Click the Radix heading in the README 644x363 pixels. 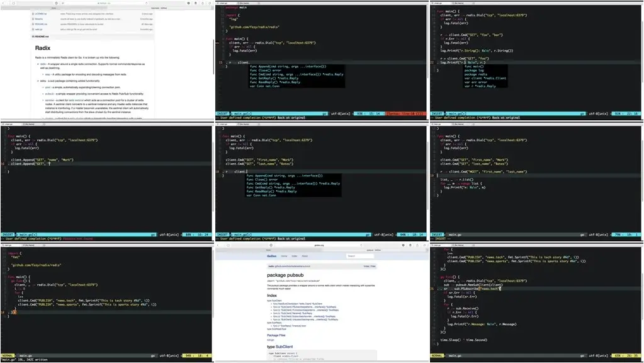click(43, 48)
